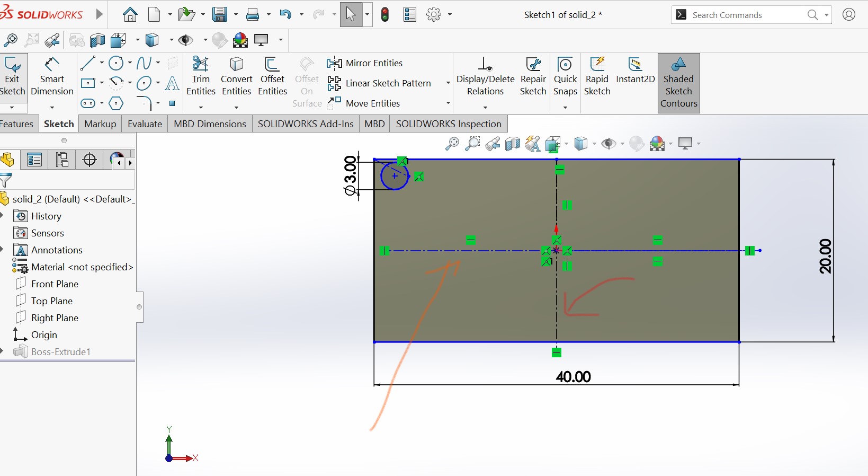Screen dimensions: 868x476
Task: Open search commands dropdown arrow
Action: [x=826, y=15]
